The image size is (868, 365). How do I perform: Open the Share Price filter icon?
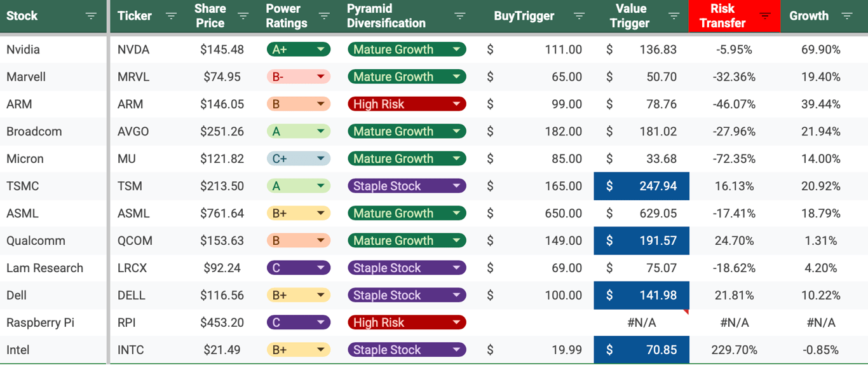pos(243,16)
